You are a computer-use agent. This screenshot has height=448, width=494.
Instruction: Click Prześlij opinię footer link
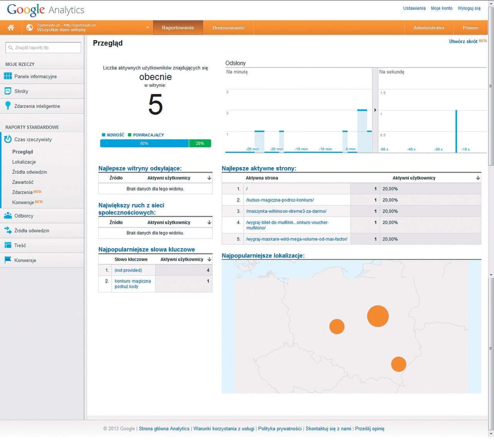[370, 429]
